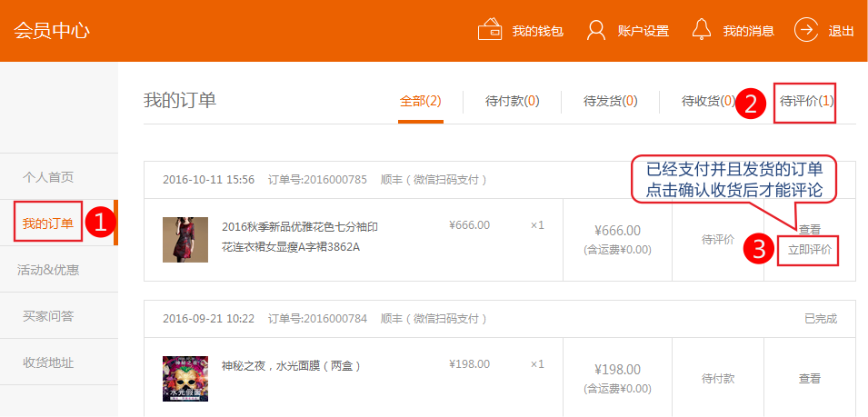
Task: Select the 全部(2) orders tab
Action: pos(421,101)
